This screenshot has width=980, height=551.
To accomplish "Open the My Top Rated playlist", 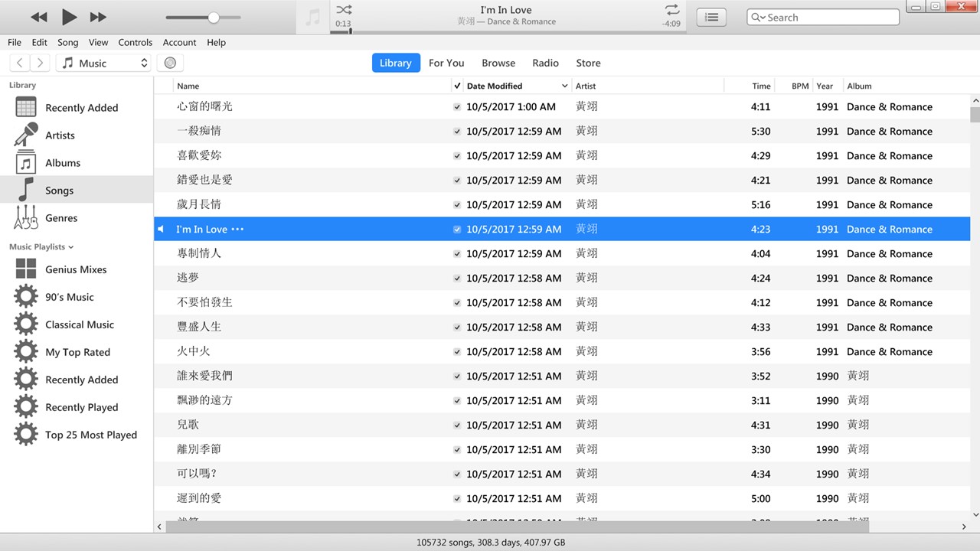I will tap(77, 352).
